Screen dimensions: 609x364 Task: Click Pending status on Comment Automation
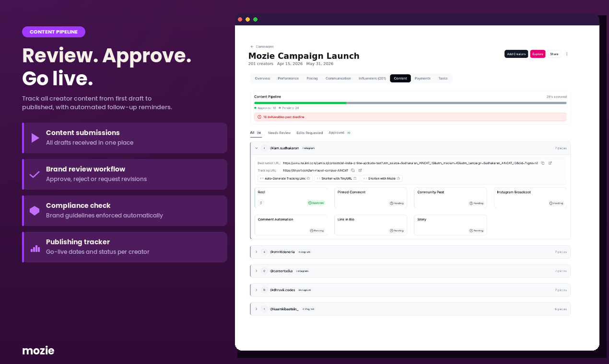click(x=317, y=231)
